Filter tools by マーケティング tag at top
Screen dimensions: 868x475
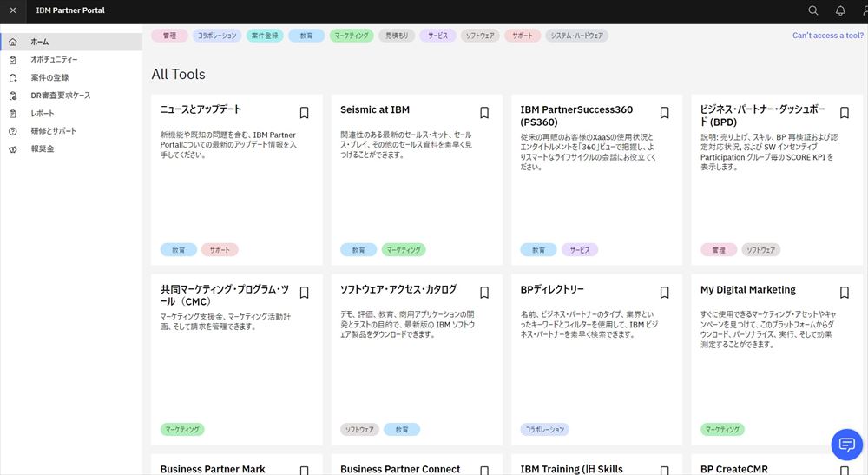(x=352, y=36)
